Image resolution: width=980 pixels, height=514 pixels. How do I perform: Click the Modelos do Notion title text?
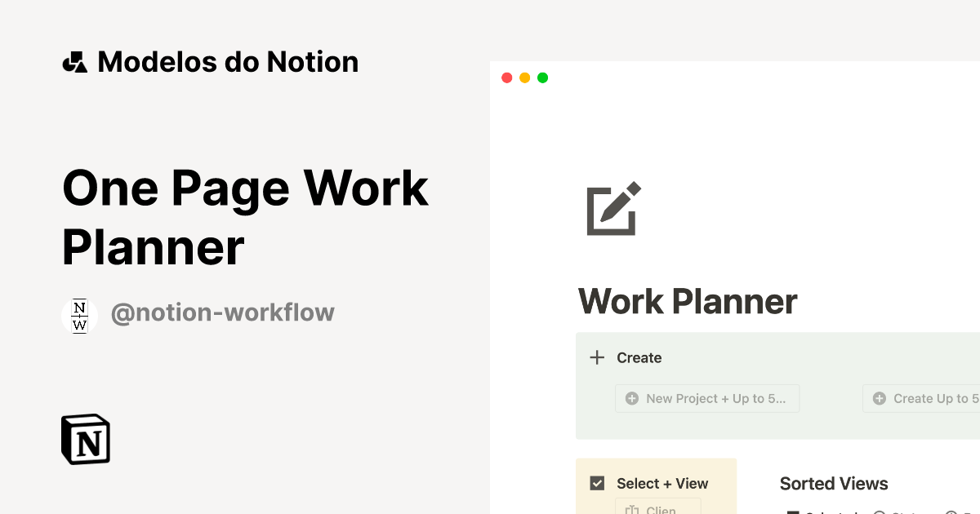pyautogui.click(x=228, y=60)
